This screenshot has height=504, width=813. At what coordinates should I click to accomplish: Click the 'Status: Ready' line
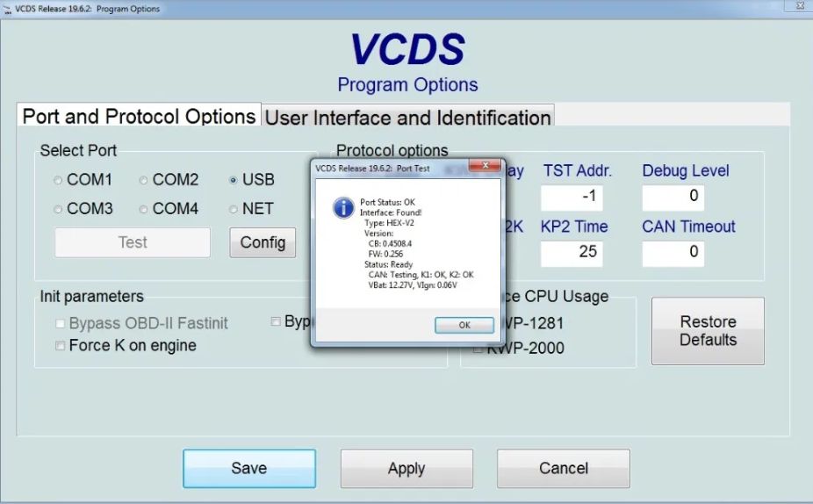[x=388, y=264]
